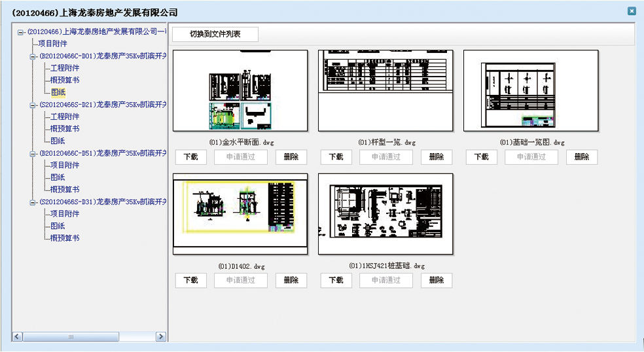Collapse the root node (20120466) in tree
The image size is (644, 352).
coord(21,31)
